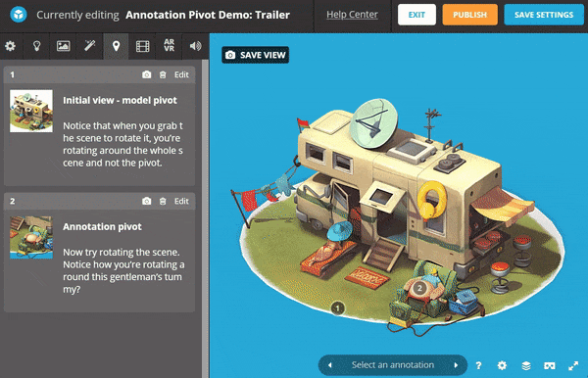Viewport: 588px width, 378px height.
Task: Select the Initial view annotation thumbnail
Action: 31,111
